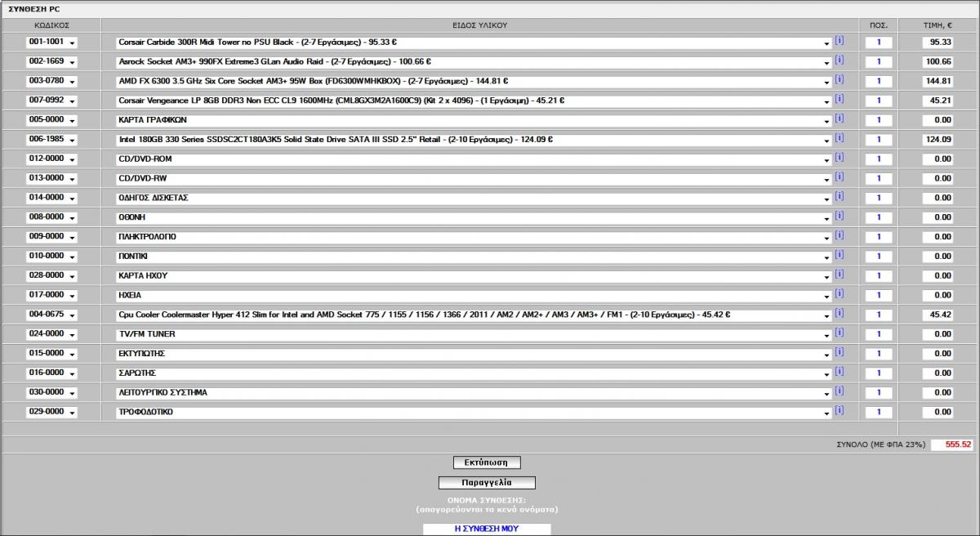The height and width of the screenshot is (536, 980).
Task: Open the 006-1985 code dropdown
Action: [51, 140]
